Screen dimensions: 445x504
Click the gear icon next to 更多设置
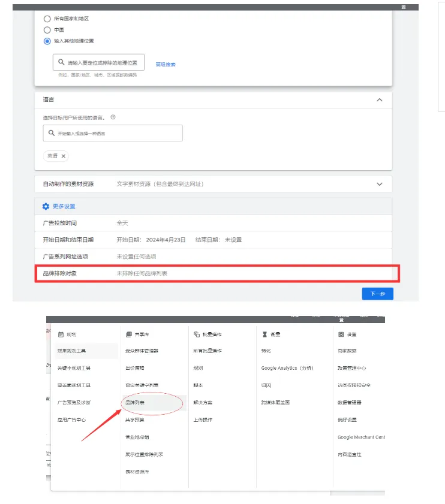[46, 206]
